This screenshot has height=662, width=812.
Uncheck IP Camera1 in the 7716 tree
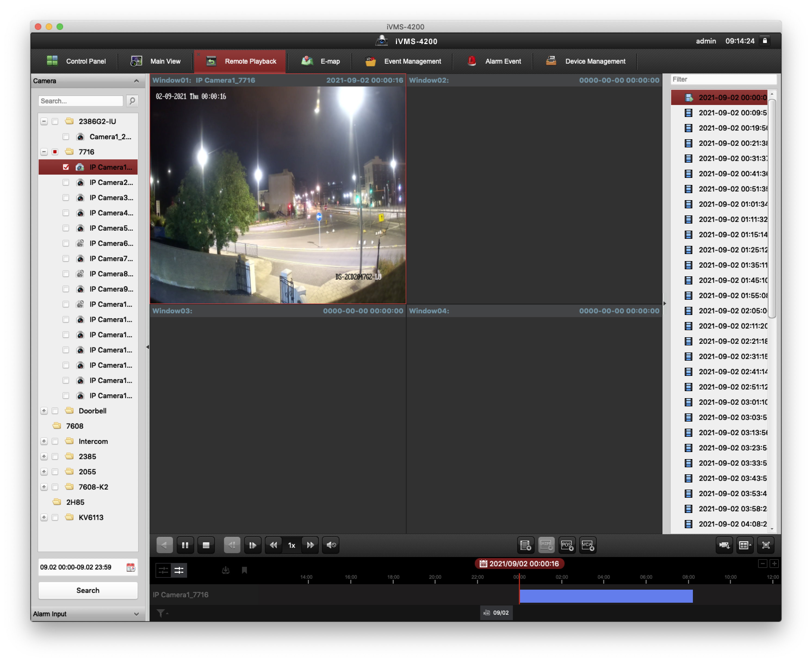pyautogui.click(x=66, y=167)
